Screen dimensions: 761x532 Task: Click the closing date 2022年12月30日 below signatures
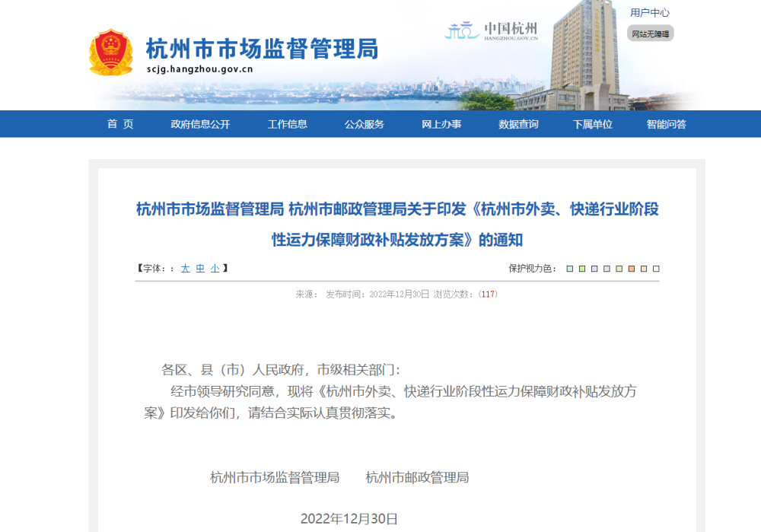(x=349, y=519)
